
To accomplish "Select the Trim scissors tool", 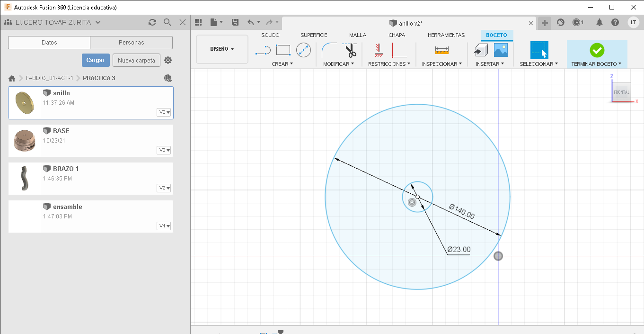I will pyautogui.click(x=350, y=50).
